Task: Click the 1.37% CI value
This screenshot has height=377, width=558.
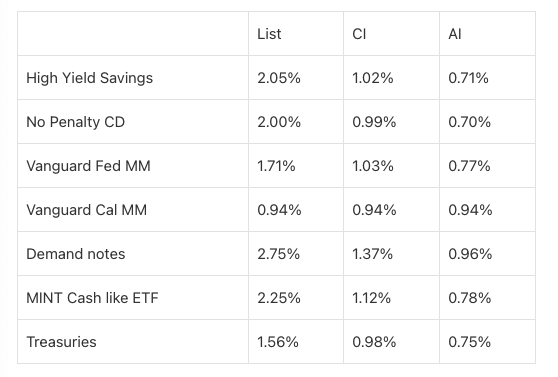Action: [373, 254]
